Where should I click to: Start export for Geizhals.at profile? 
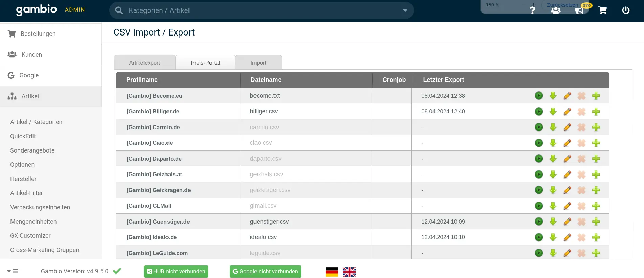tap(539, 175)
